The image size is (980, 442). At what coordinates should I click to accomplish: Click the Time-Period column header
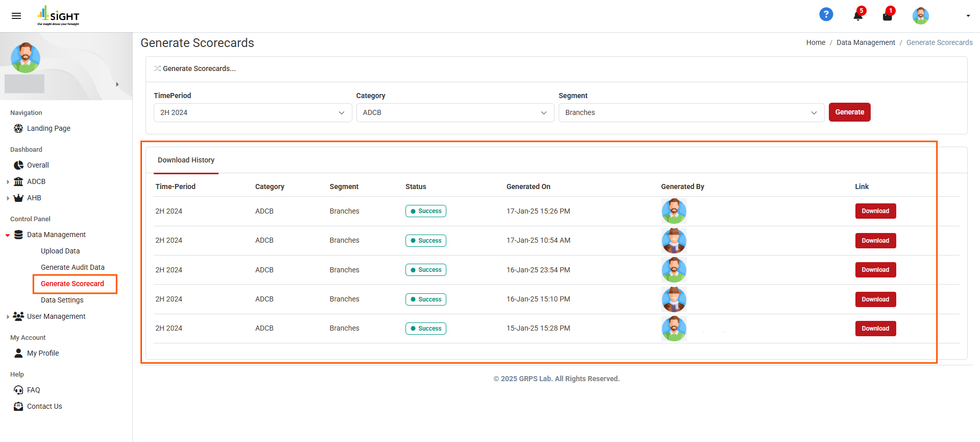(x=175, y=187)
